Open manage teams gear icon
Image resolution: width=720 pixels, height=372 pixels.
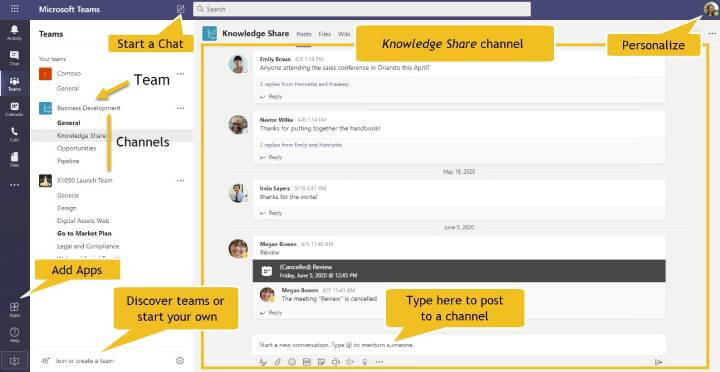click(180, 361)
